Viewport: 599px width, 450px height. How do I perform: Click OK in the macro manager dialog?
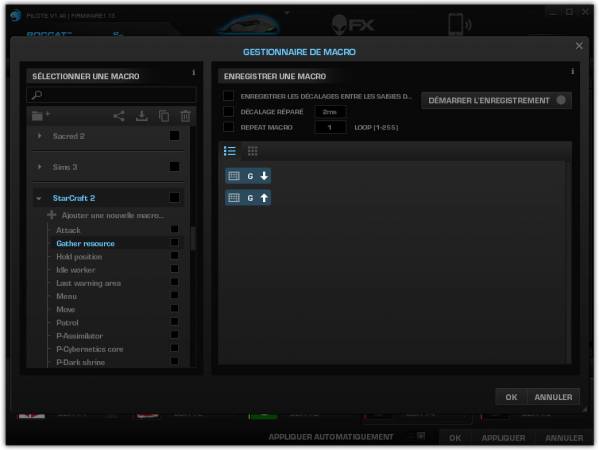pos(511,397)
